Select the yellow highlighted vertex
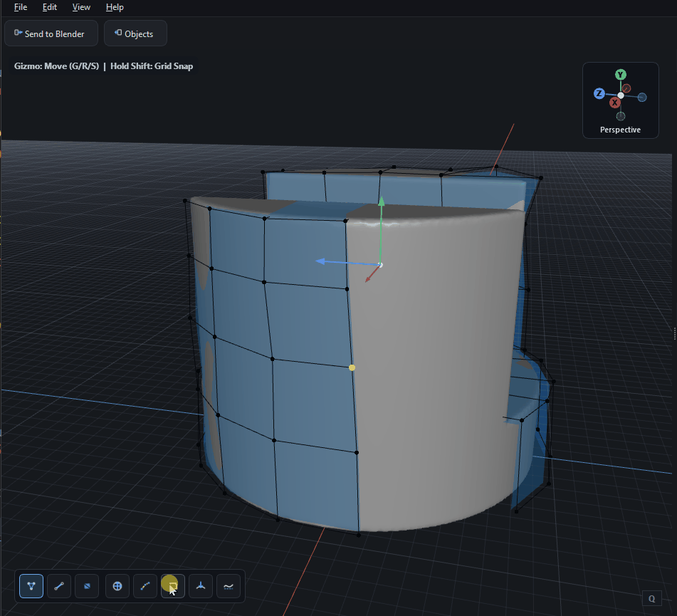 (352, 367)
